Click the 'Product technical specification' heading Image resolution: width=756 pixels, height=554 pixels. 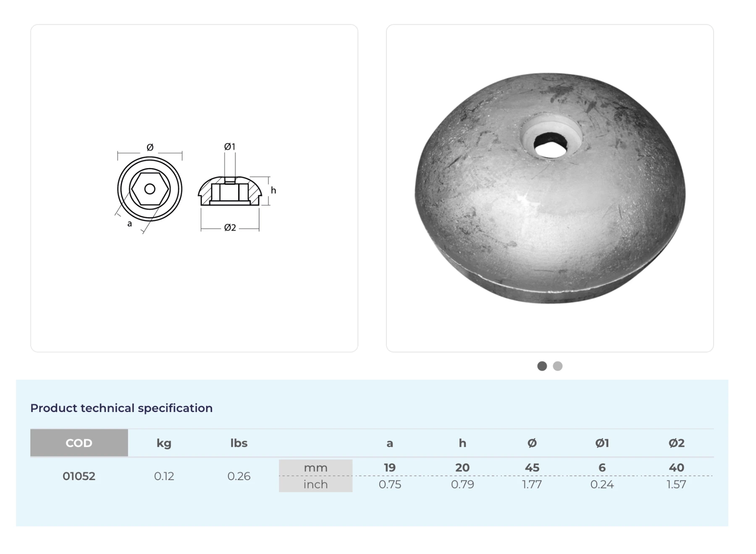pyautogui.click(x=121, y=408)
